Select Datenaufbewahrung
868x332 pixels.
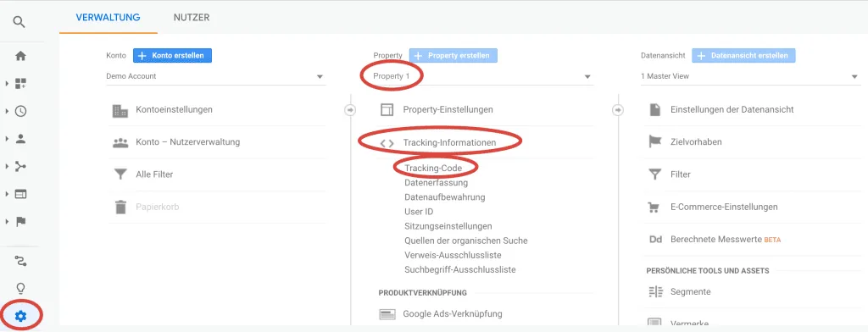[x=445, y=197]
